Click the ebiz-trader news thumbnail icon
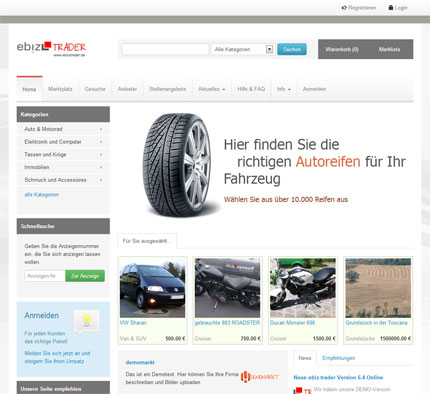Image resolution: width=430 pixels, height=394 pixels. pos(302,390)
